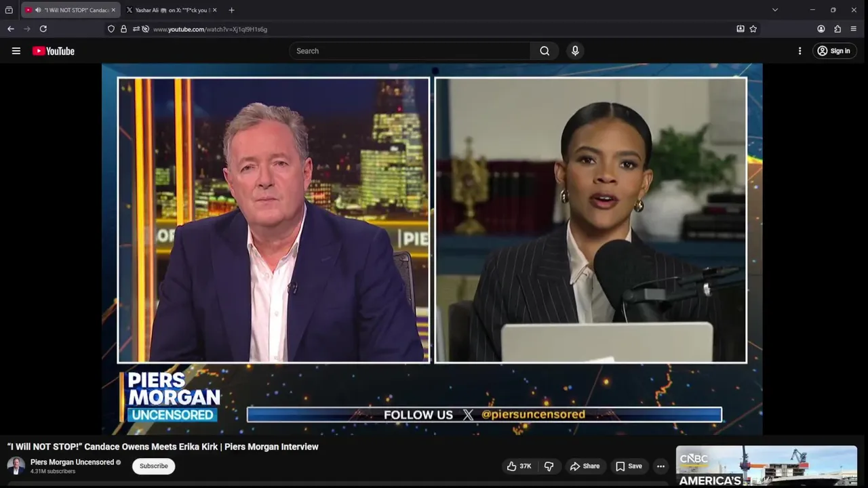This screenshot has width=868, height=488.
Task: Click the box-with-arrow icon beside the star
Action: click(741, 29)
